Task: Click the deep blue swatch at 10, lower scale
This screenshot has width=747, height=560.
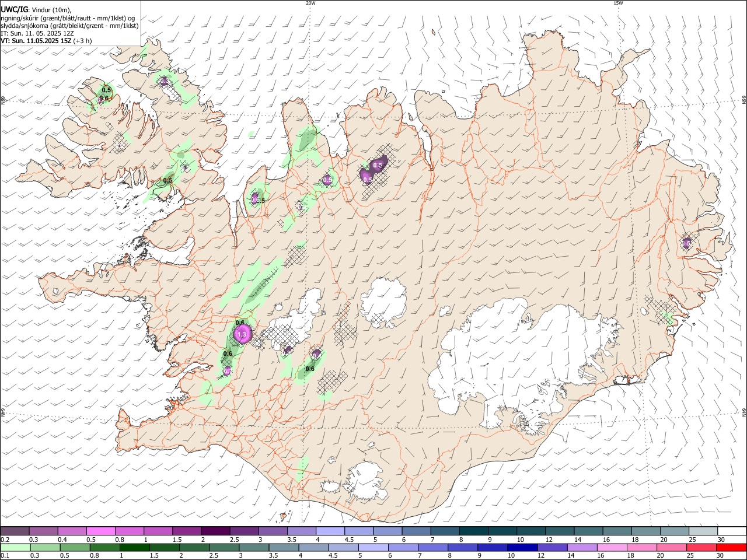Action: (522, 547)
